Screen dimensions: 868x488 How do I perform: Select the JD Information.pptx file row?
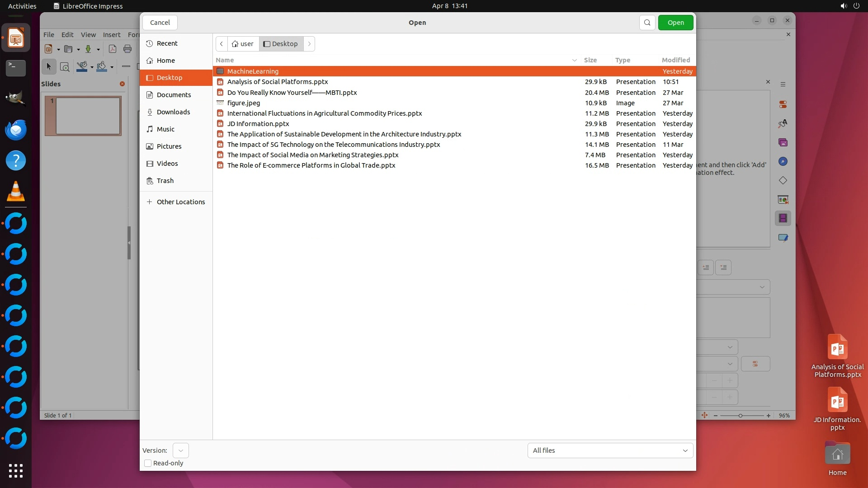(258, 124)
